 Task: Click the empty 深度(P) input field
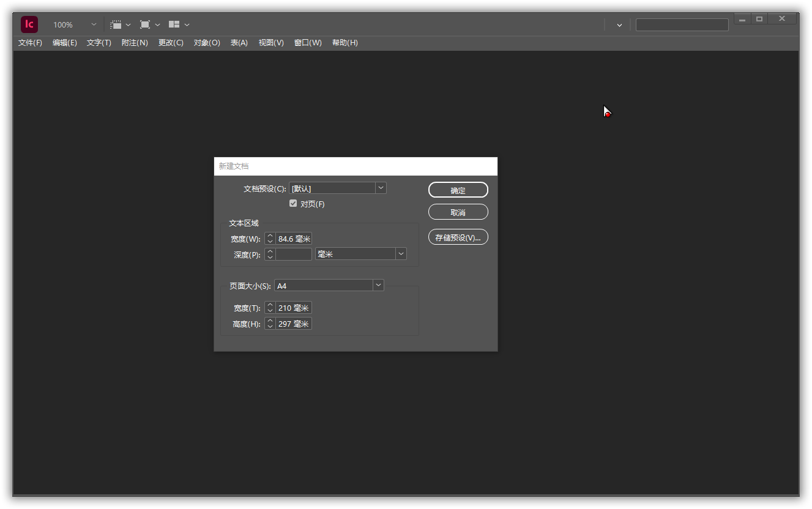click(294, 254)
